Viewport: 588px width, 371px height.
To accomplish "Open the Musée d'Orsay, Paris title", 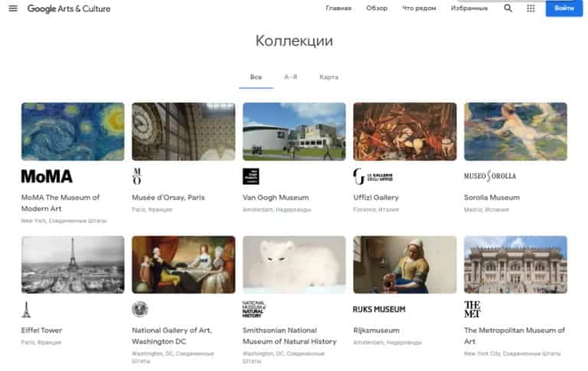I will coord(168,197).
